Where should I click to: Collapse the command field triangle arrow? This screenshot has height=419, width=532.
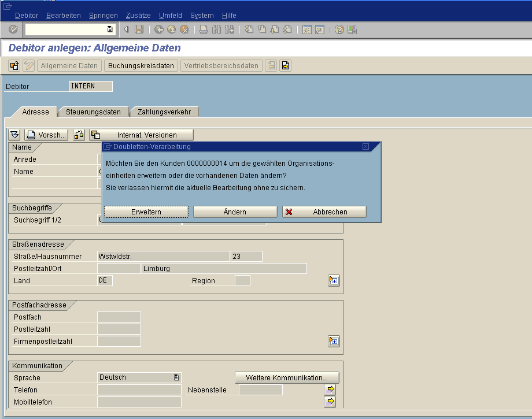pyautogui.click(x=126, y=29)
